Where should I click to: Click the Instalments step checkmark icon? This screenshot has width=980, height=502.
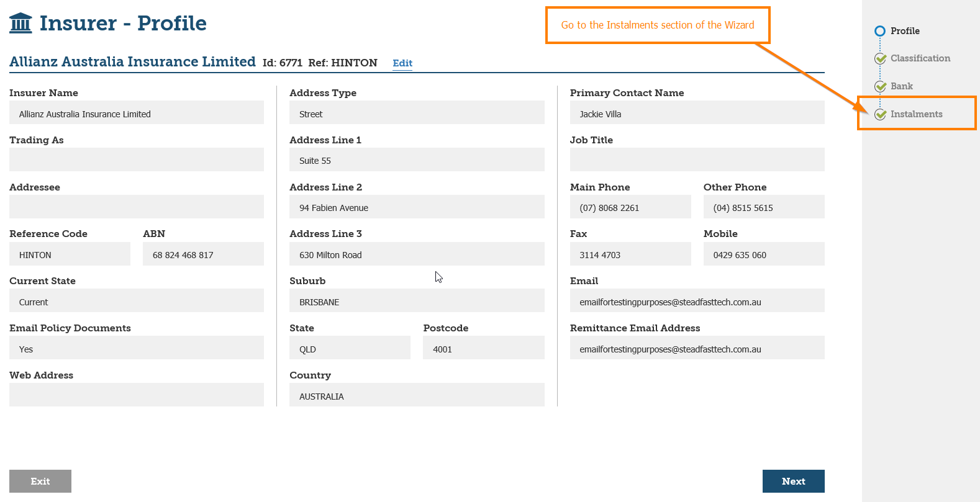point(880,114)
